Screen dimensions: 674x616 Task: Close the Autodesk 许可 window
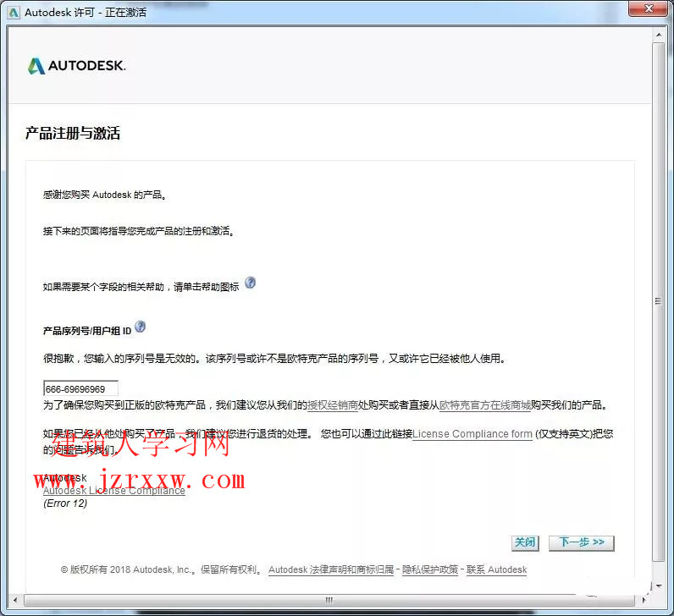tap(649, 8)
